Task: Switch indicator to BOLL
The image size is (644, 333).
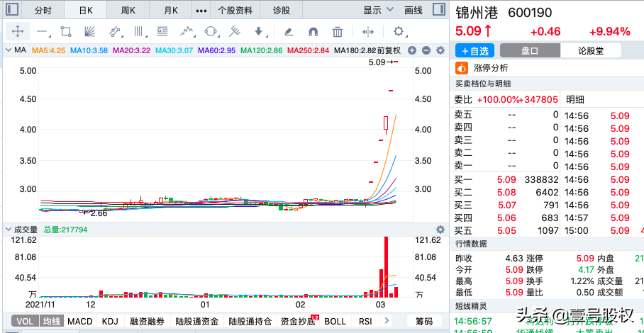Action: pyautogui.click(x=335, y=321)
